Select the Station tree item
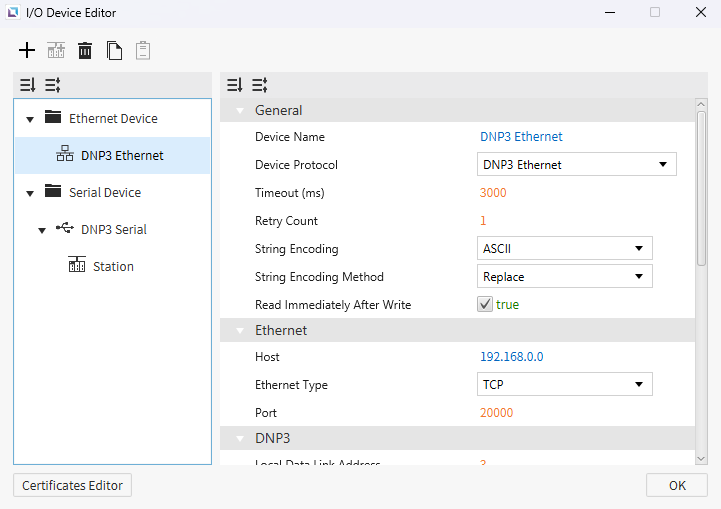This screenshot has width=721, height=509. pos(112,267)
